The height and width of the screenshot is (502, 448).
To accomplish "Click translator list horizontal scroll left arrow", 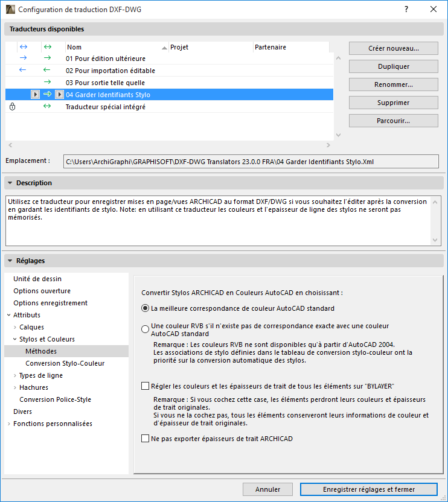I will click(x=11, y=145).
